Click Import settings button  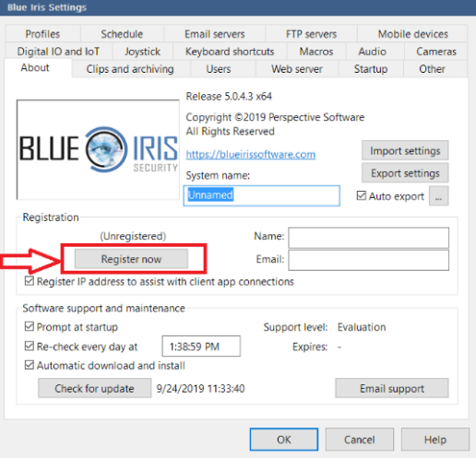point(405,150)
